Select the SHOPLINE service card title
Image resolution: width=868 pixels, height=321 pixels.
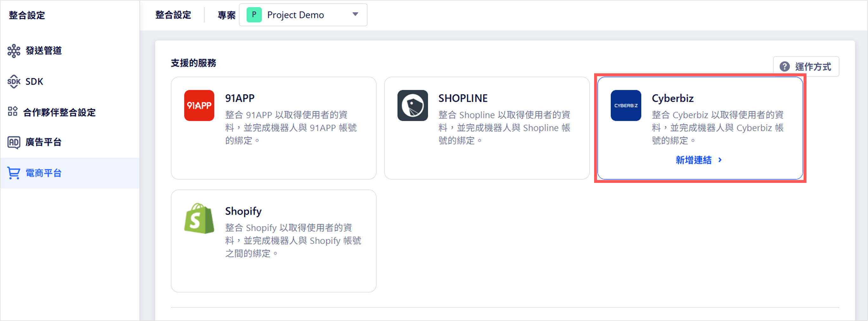pos(463,98)
